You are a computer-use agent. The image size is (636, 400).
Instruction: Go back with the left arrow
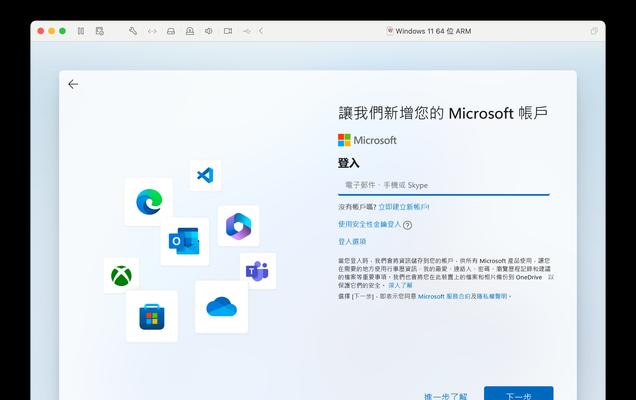click(x=73, y=84)
